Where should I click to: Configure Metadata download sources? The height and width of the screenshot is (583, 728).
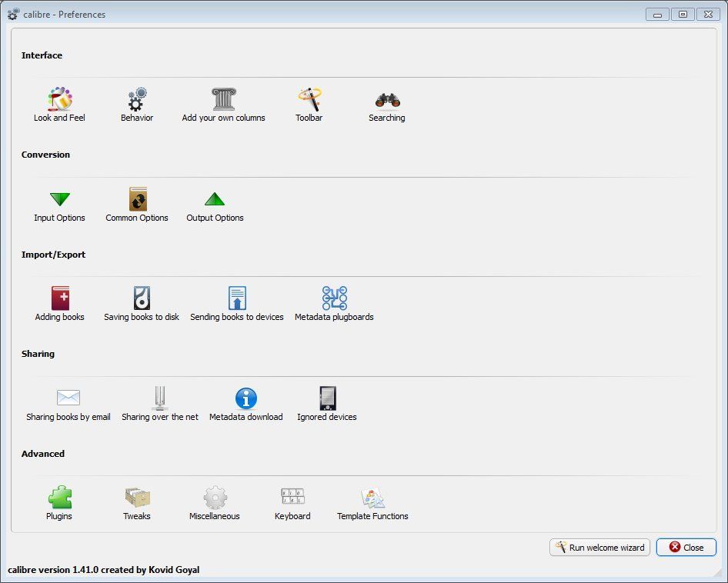(246, 398)
